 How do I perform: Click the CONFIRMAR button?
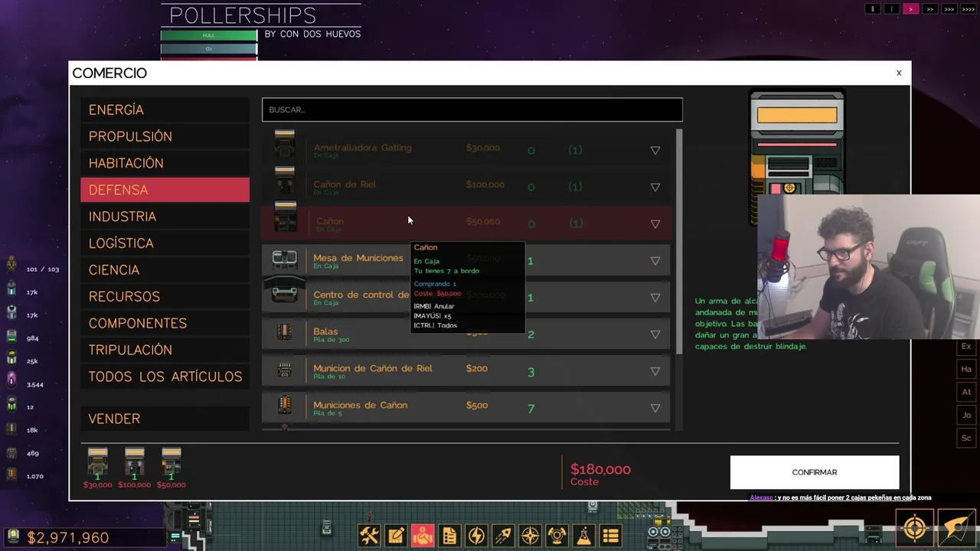[x=815, y=472]
